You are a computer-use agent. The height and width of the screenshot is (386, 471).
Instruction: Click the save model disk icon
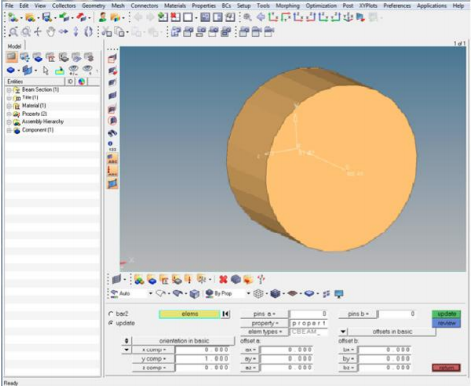tap(47, 17)
